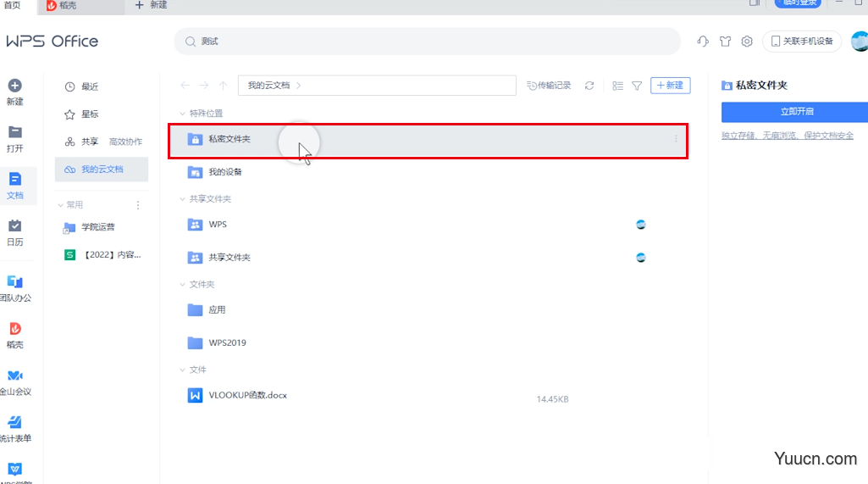Go forward with the right arrow
Image resolution: width=868 pixels, height=484 pixels.
[x=204, y=86]
